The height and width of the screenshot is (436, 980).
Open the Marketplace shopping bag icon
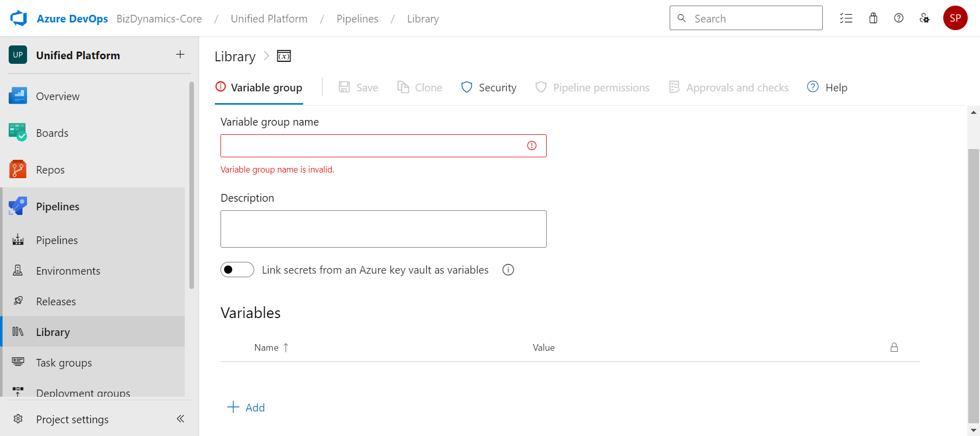[x=873, y=18]
